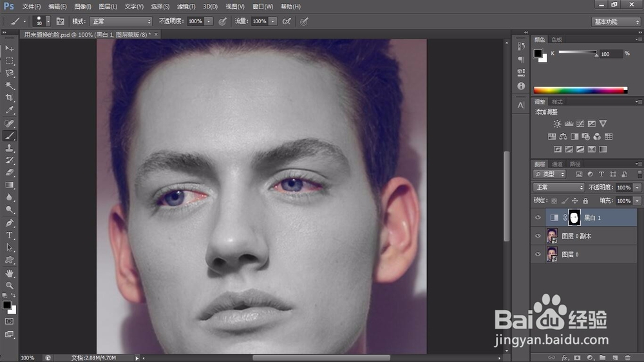Select the Gradient tool
Screen dimensions: 644x362
(x=9, y=185)
